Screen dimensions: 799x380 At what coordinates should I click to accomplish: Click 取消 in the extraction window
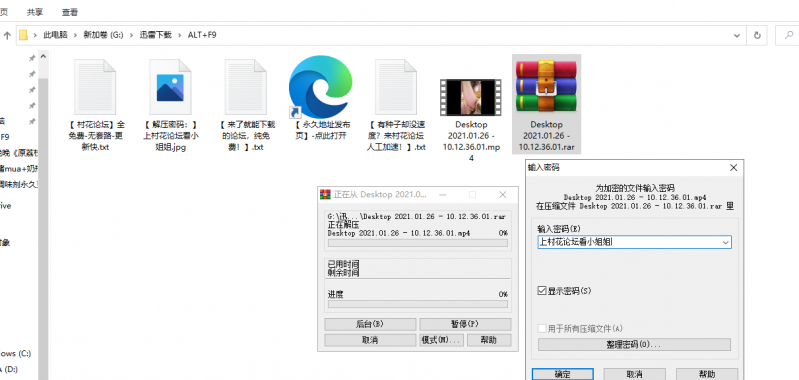click(x=370, y=340)
